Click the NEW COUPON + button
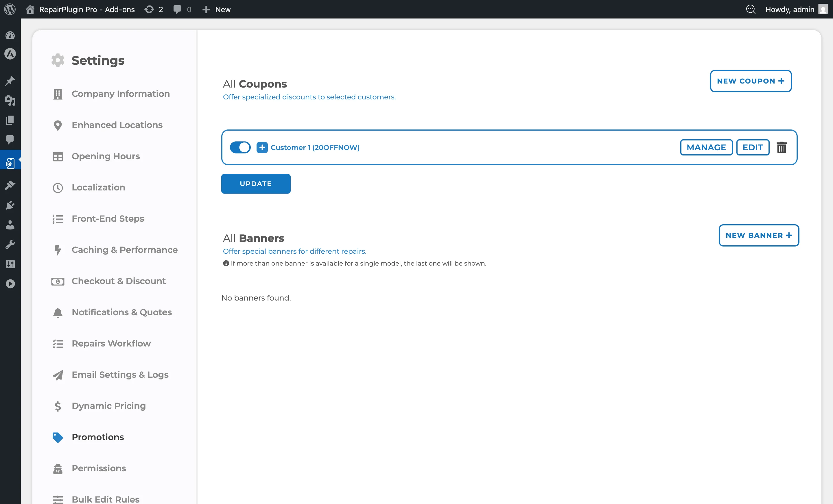 coord(751,81)
